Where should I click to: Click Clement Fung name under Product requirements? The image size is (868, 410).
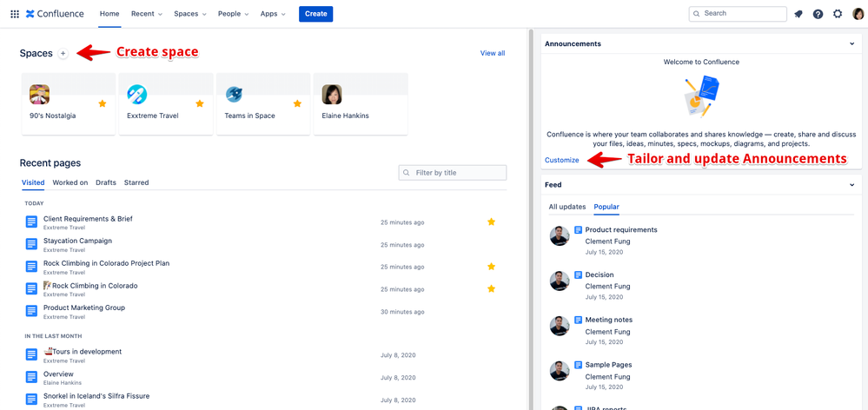coord(608,241)
